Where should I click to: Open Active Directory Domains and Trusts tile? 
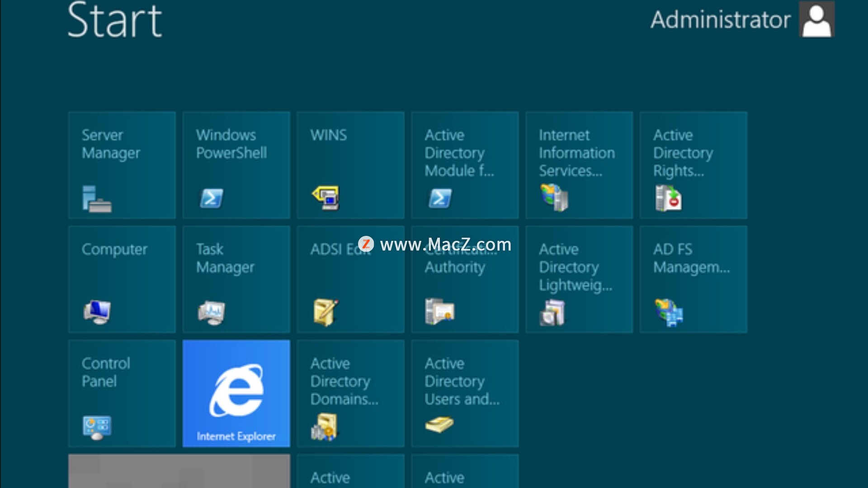coord(350,394)
